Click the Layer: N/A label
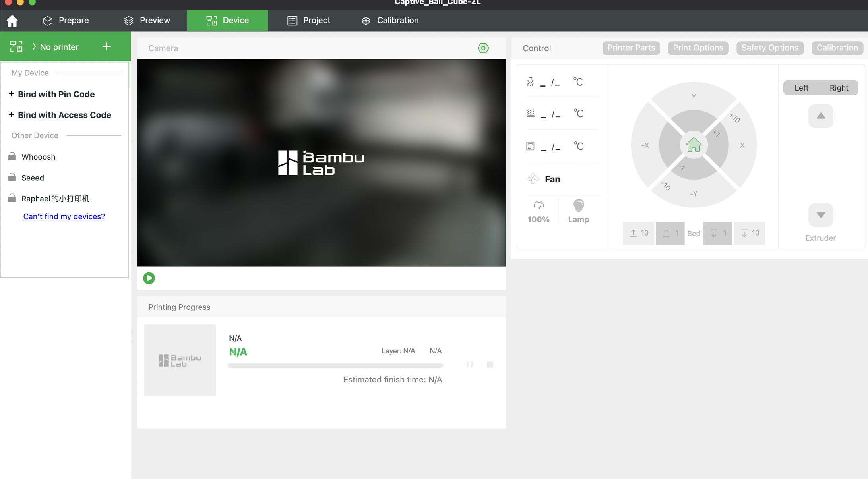The height and width of the screenshot is (479, 868). point(398,351)
